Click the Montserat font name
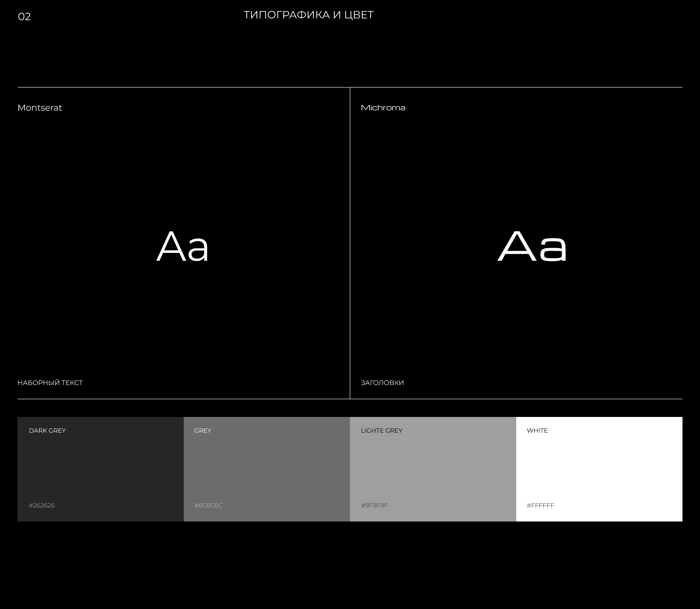The height and width of the screenshot is (609, 700). point(40,108)
